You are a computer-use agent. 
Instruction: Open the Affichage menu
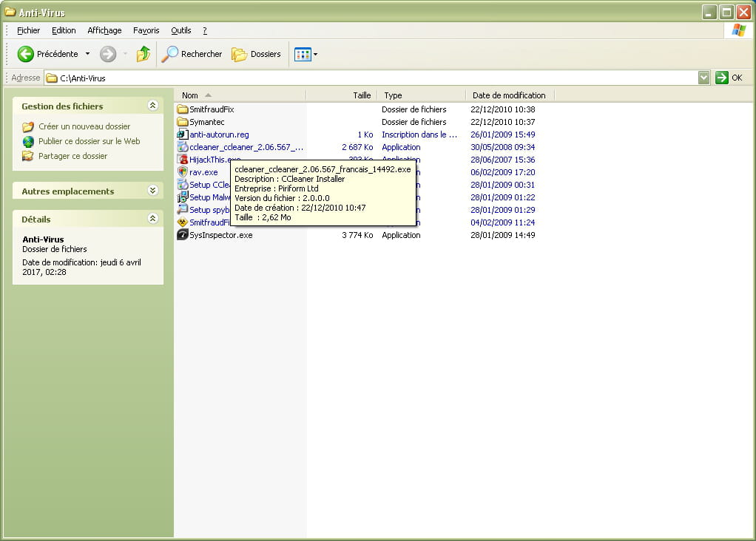(x=104, y=30)
